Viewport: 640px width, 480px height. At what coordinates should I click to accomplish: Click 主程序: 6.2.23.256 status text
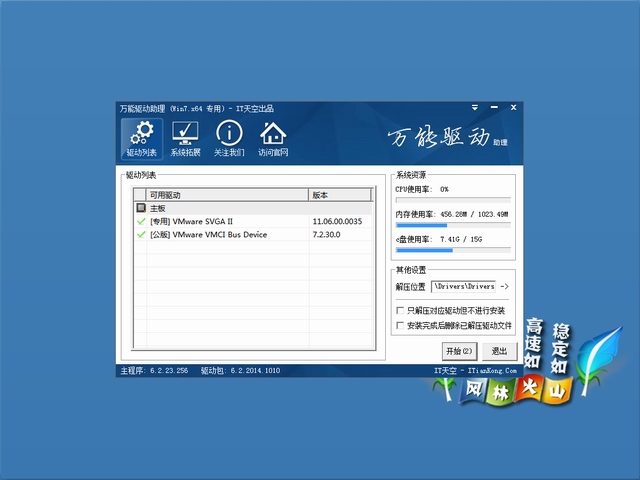154,371
